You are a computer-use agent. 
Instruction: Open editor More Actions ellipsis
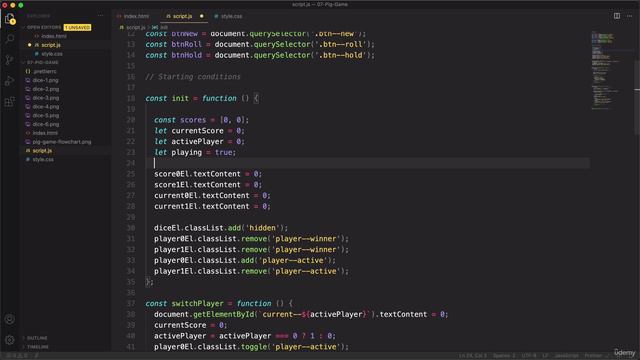point(629,16)
